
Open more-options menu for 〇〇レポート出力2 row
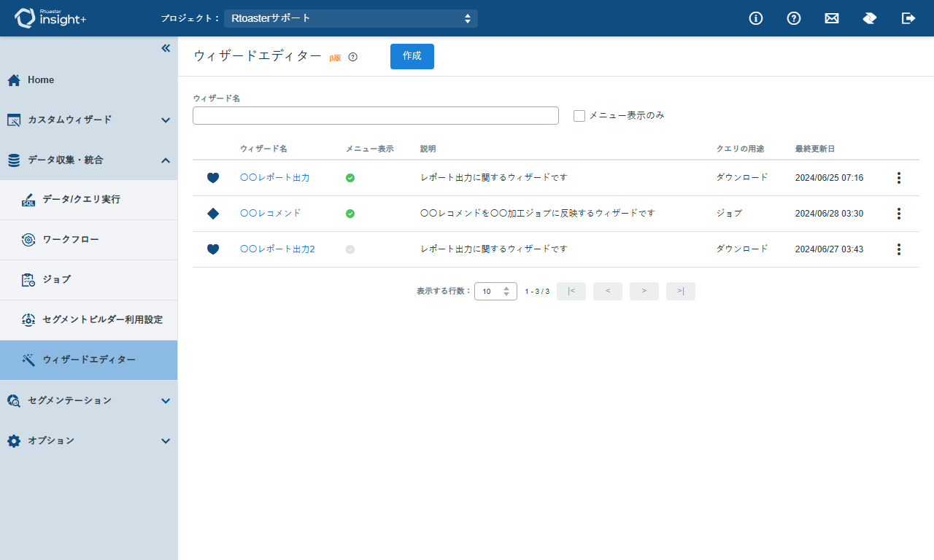[x=899, y=249]
